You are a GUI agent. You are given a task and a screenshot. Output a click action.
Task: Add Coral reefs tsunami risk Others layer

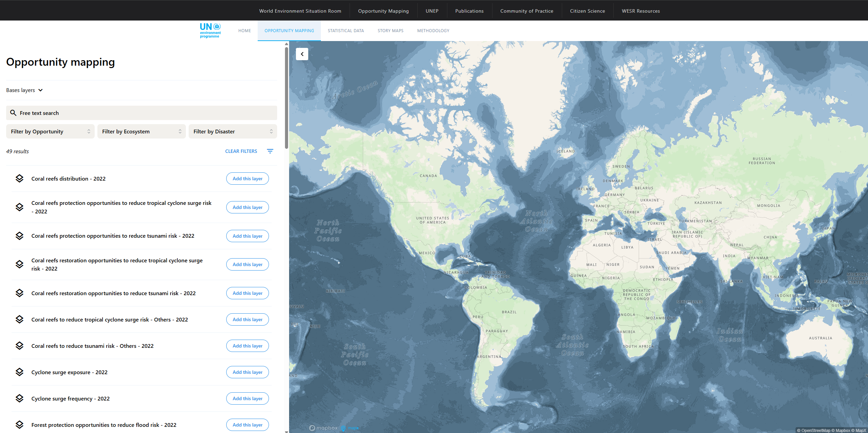click(247, 346)
